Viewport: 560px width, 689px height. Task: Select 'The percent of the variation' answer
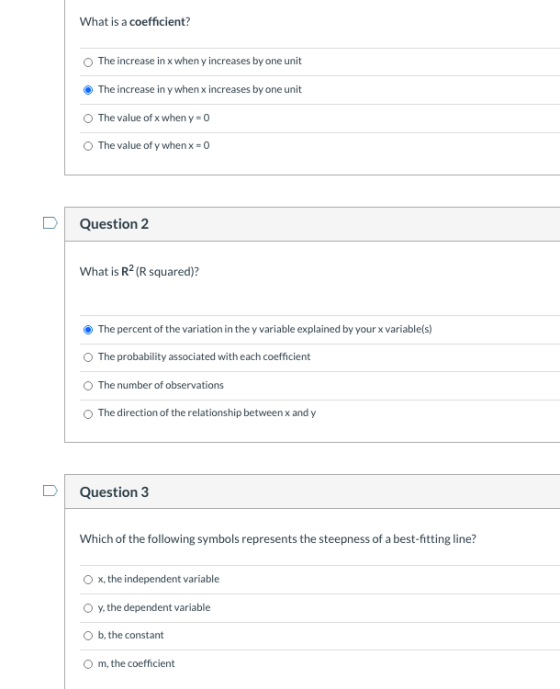coord(88,330)
